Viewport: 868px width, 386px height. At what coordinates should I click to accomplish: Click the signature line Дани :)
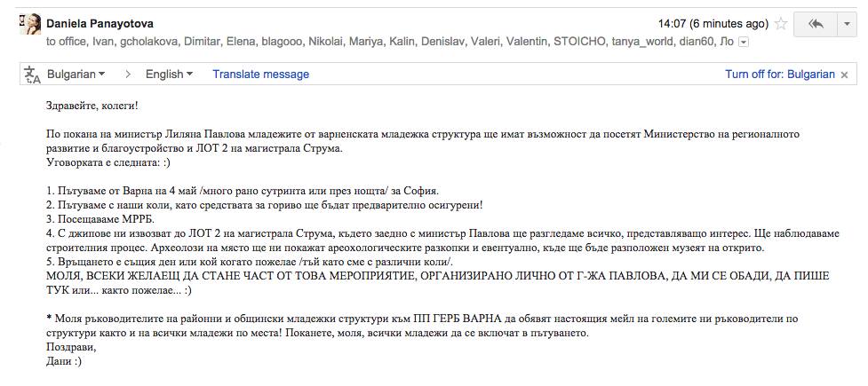click(64, 362)
